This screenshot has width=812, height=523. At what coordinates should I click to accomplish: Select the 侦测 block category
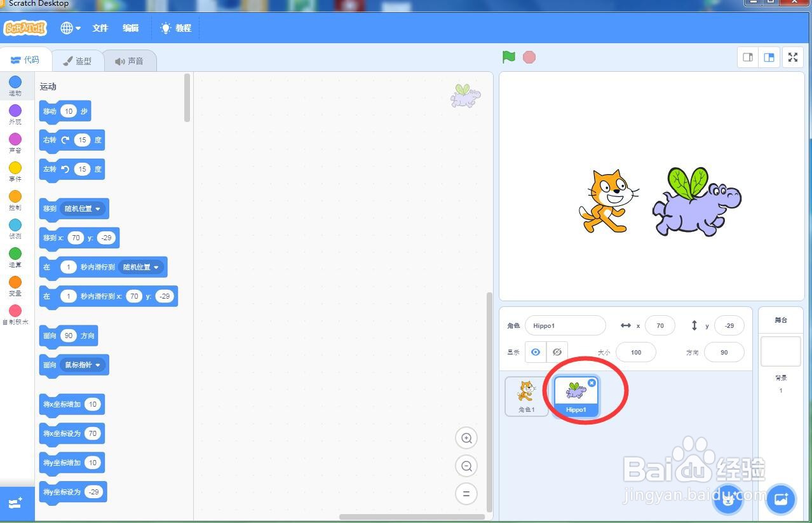15,229
